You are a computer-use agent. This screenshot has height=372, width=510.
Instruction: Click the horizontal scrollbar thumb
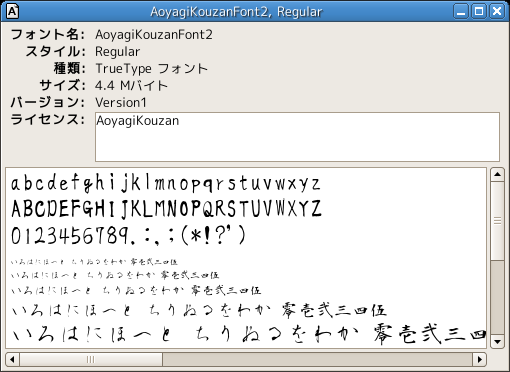(x=91, y=359)
